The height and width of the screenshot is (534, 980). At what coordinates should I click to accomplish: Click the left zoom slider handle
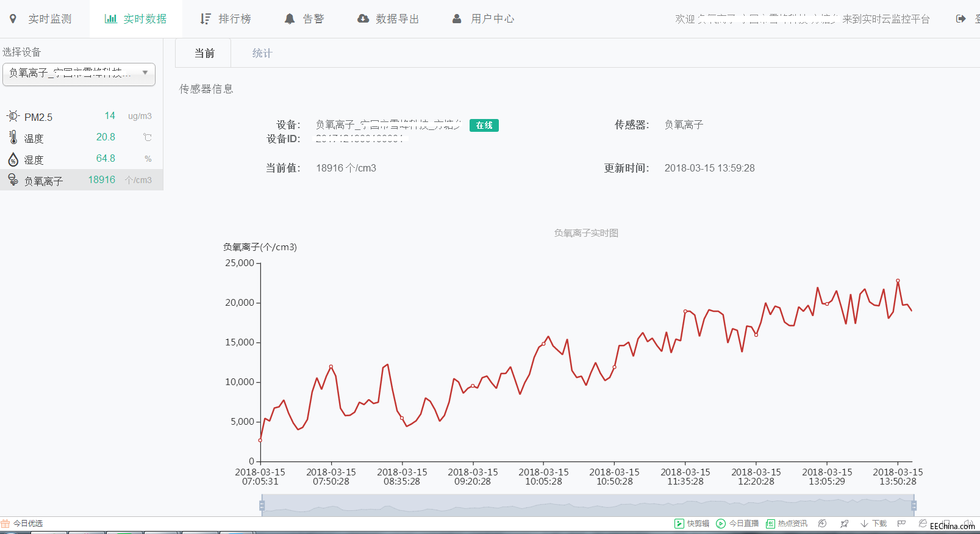262,505
